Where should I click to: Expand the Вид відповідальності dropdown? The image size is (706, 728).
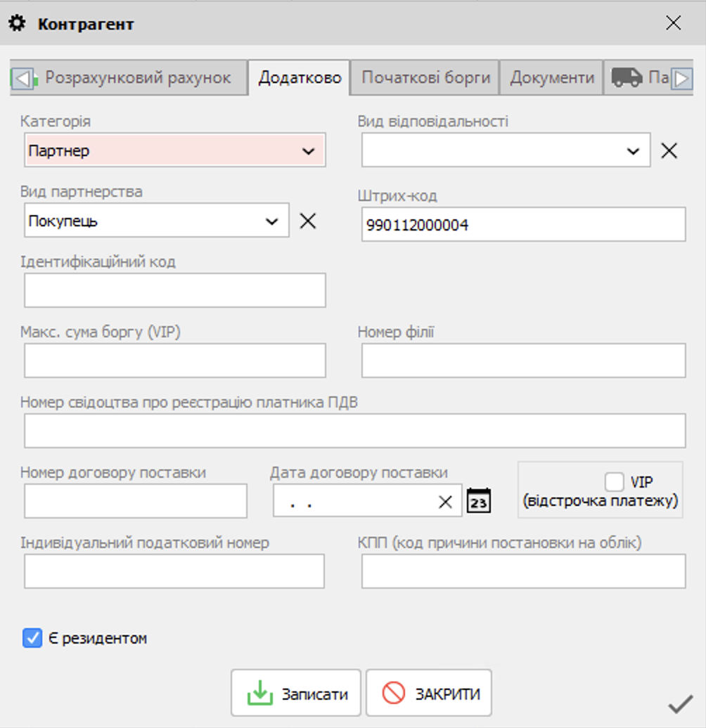point(633,151)
